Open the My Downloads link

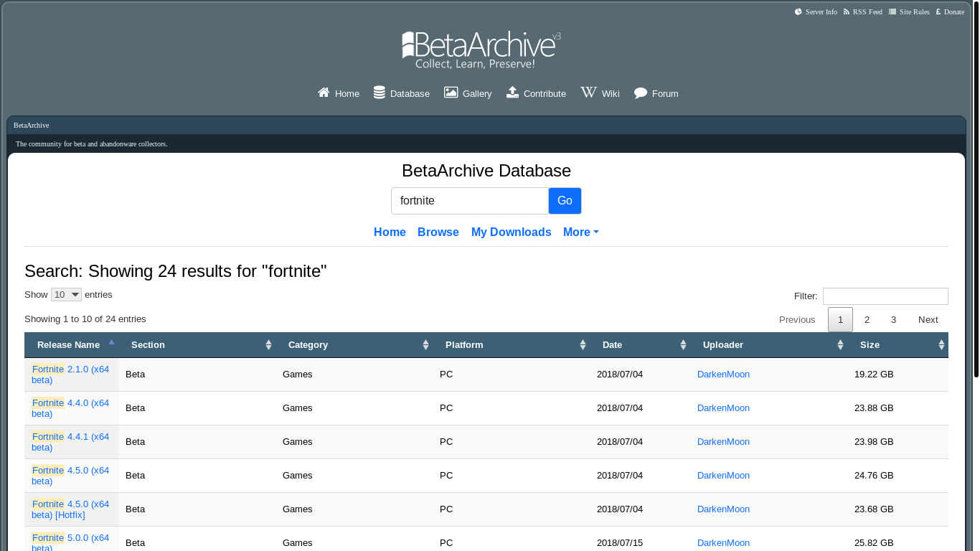coord(512,232)
